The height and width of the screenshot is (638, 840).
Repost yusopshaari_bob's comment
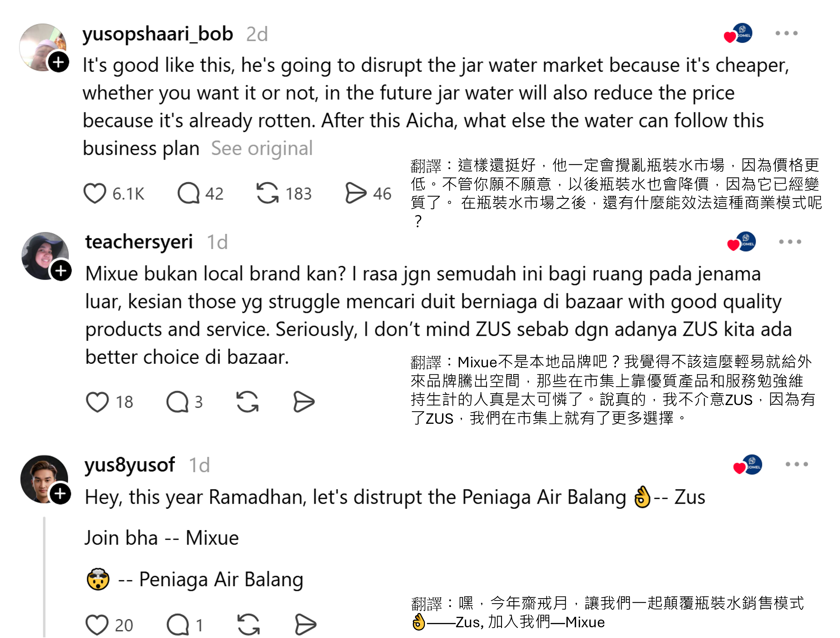pyautogui.click(x=267, y=193)
